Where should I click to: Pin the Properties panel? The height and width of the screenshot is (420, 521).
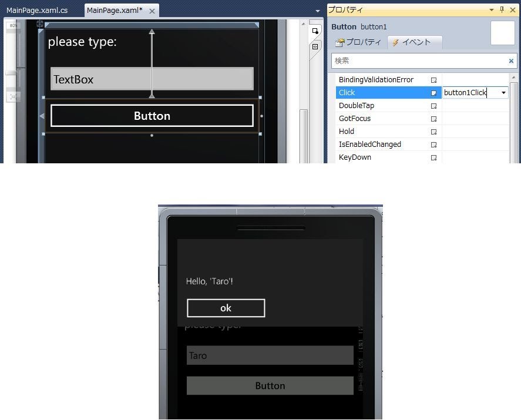coord(502,9)
